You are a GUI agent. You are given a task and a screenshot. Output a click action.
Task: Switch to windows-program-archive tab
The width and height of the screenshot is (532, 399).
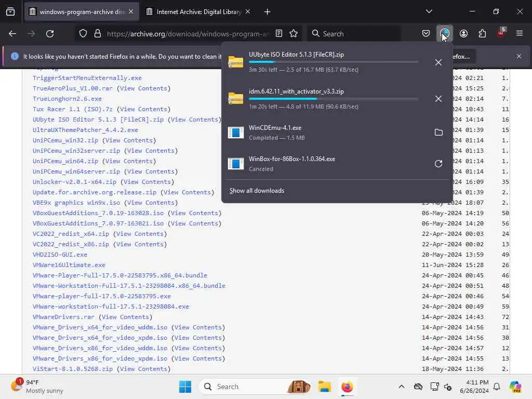(82, 12)
